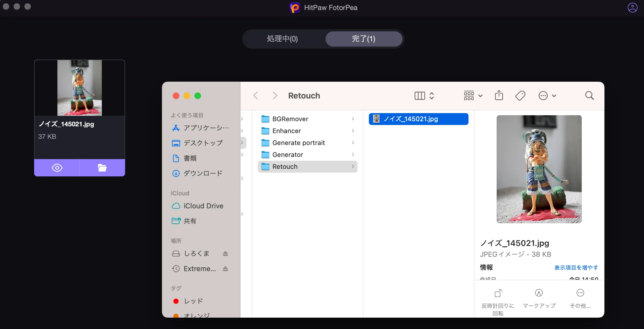Expand Enhancer folder chevron

[x=353, y=131]
